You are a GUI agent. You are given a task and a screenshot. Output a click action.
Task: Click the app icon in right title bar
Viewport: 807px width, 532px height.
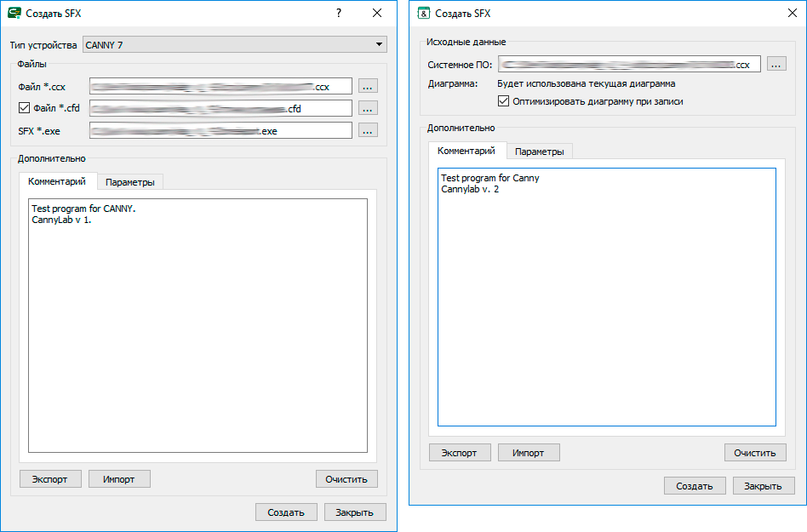[424, 13]
